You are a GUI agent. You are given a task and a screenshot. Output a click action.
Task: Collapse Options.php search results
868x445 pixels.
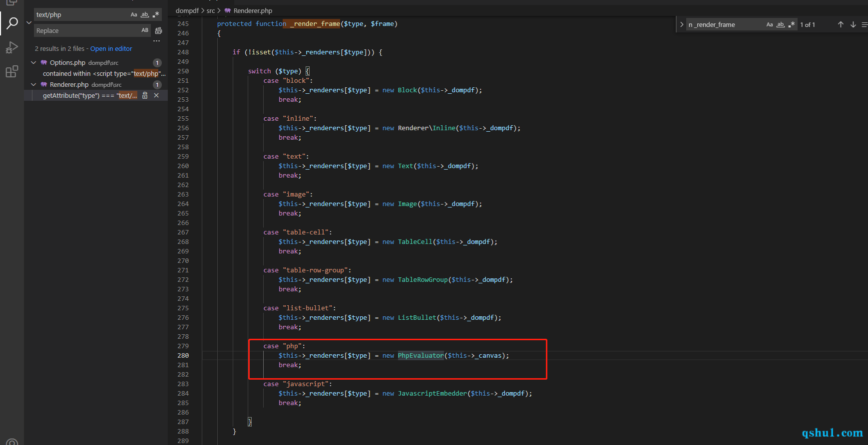33,63
